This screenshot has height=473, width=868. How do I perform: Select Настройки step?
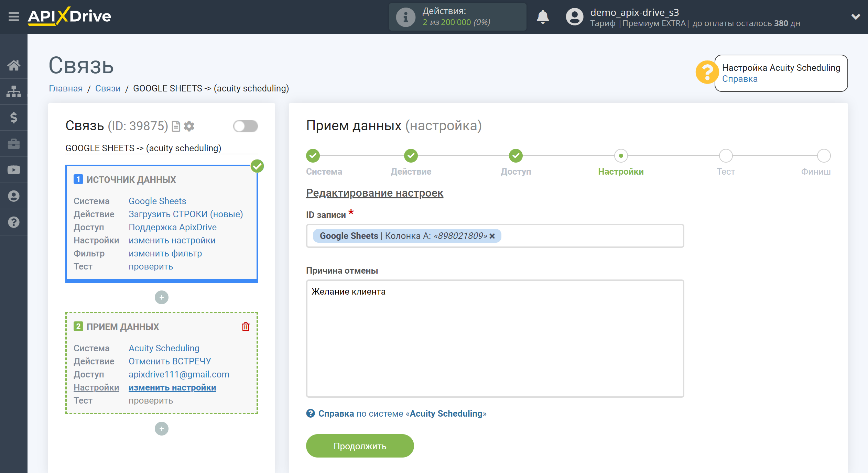click(621, 156)
